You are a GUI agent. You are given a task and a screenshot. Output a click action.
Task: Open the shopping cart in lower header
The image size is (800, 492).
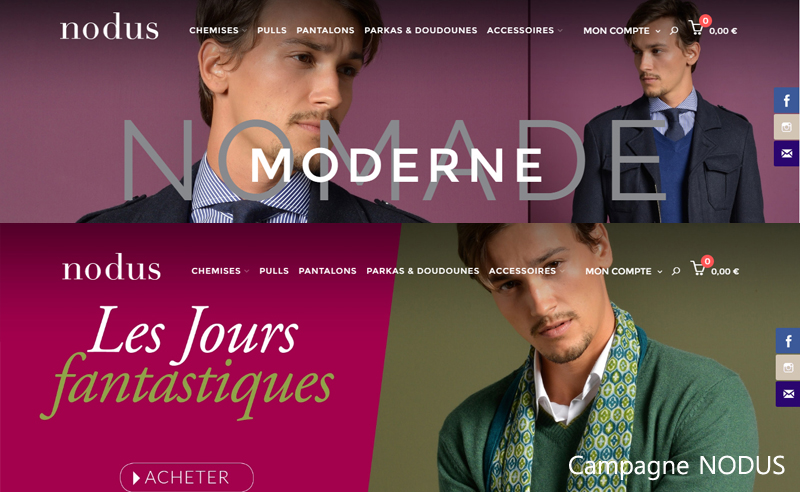[x=698, y=268]
